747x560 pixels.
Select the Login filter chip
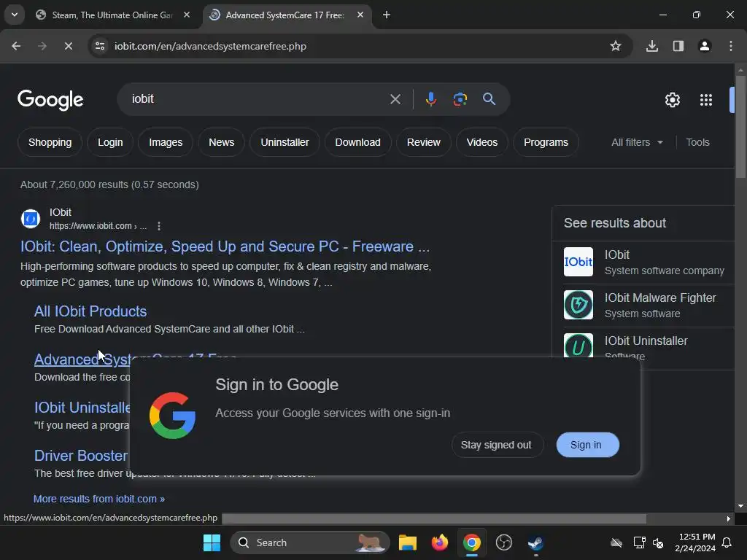click(110, 142)
